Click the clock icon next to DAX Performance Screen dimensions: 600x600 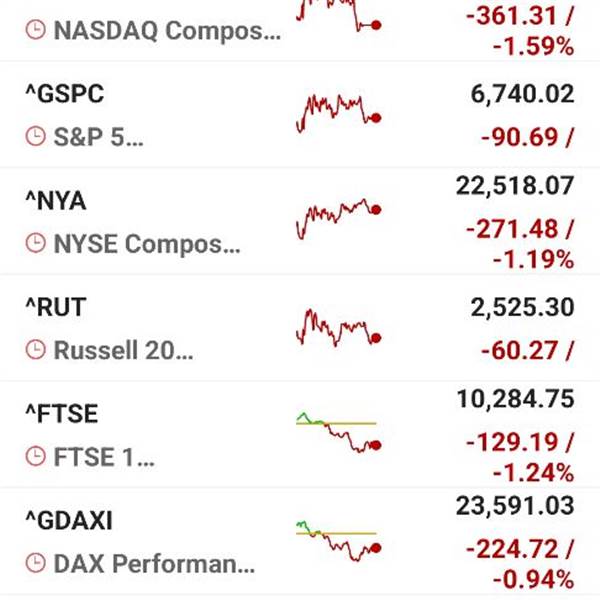[36, 565]
